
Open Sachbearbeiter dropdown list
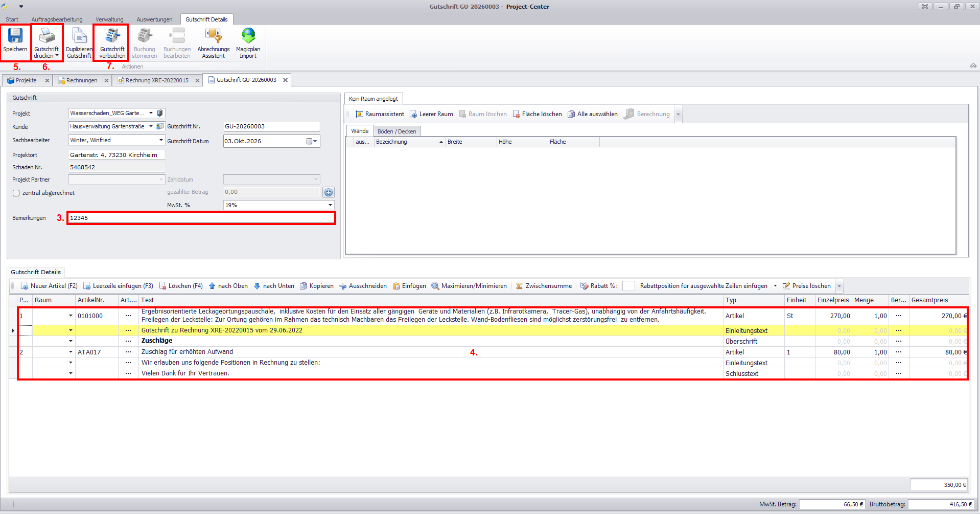coord(161,140)
